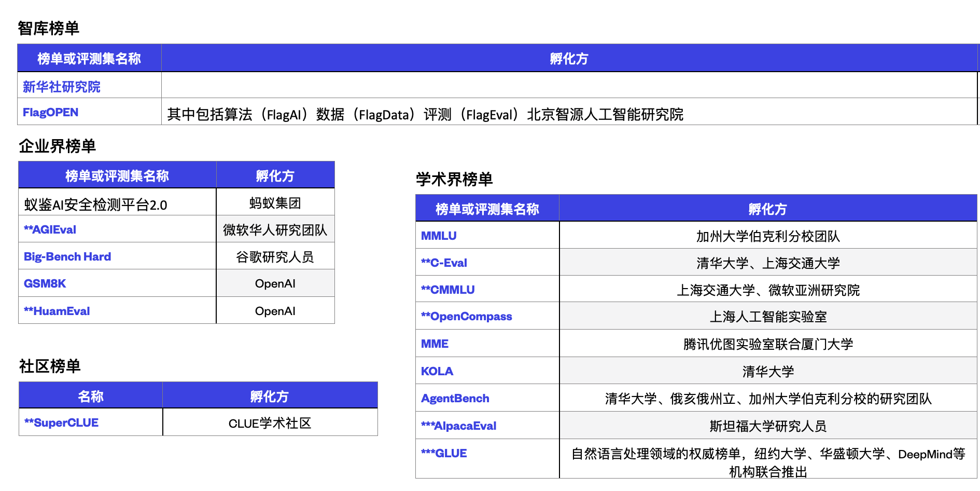Follow the AgentBench link
This screenshot has height=491, width=980.
(455, 398)
